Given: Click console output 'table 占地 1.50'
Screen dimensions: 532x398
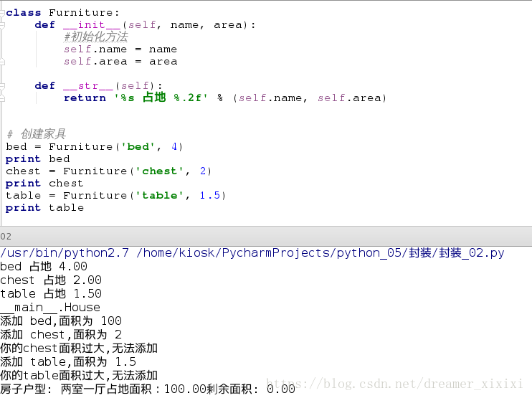Looking at the screenshot, I should tap(51, 293).
